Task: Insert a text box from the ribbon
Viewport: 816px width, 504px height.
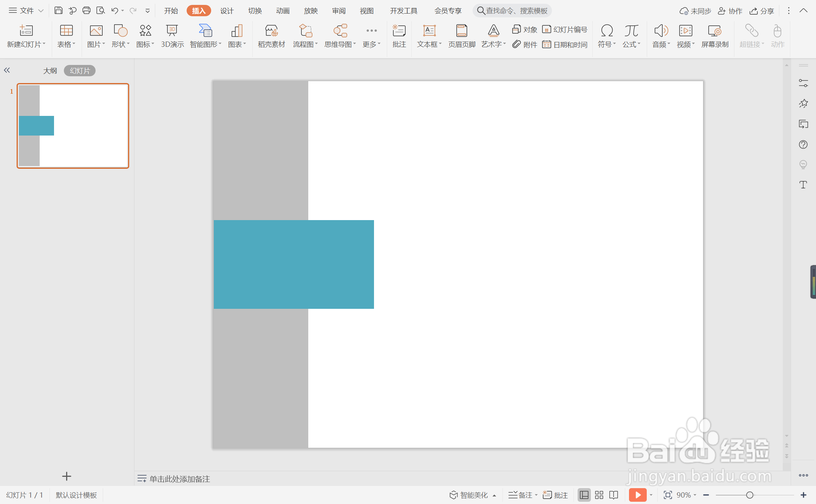Action: 429,35
